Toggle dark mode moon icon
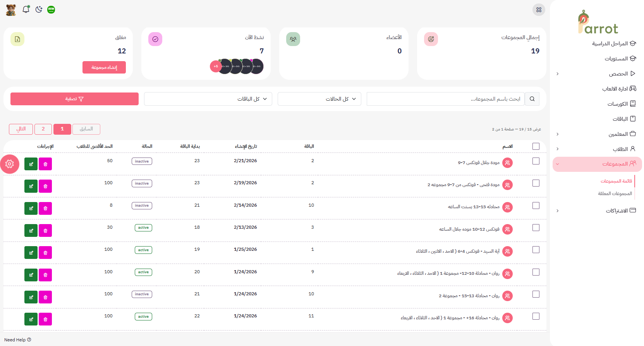 pyautogui.click(x=39, y=10)
